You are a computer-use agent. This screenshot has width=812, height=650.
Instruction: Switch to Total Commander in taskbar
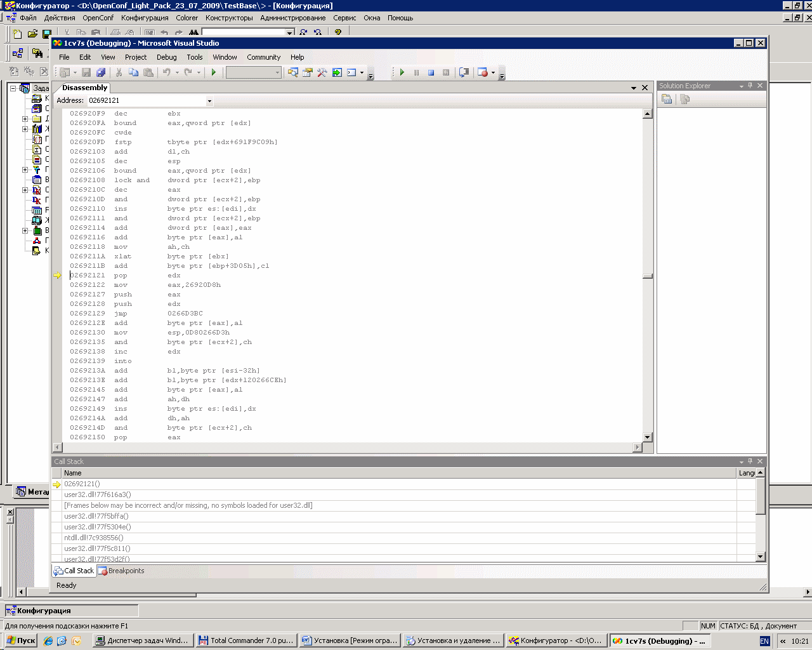pyautogui.click(x=246, y=640)
